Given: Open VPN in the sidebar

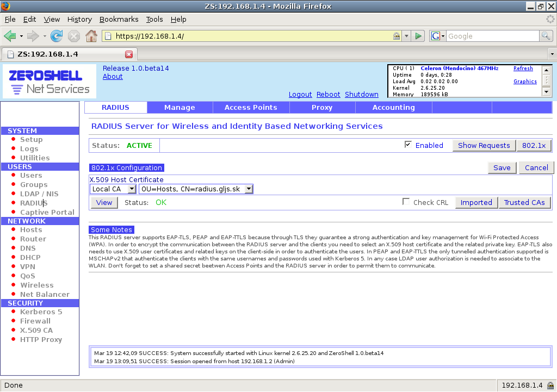Looking at the screenshot, I should 28,266.
